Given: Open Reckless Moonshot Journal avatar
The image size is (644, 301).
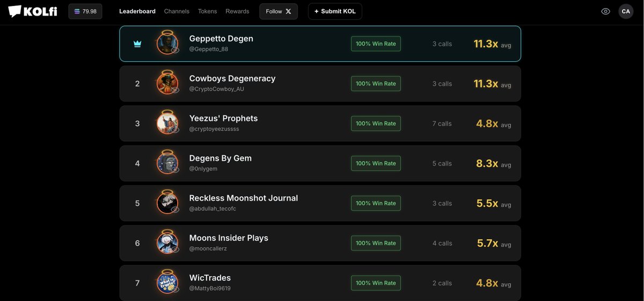Looking at the screenshot, I should click(x=167, y=202).
